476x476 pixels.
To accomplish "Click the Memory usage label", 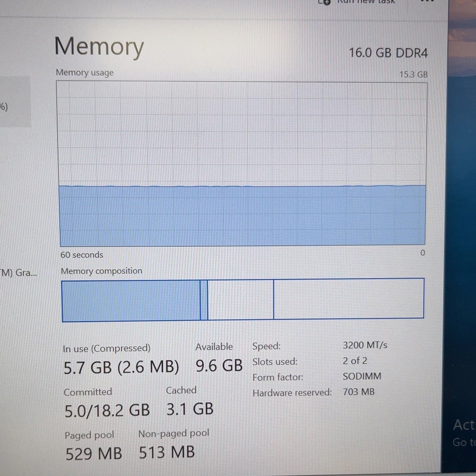I will coord(85,73).
